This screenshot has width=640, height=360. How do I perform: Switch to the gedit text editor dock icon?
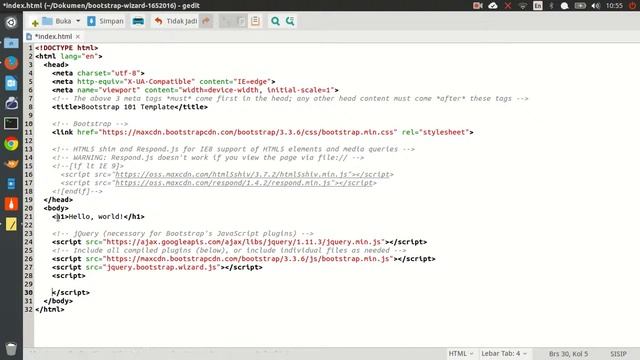[x=11, y=224]
